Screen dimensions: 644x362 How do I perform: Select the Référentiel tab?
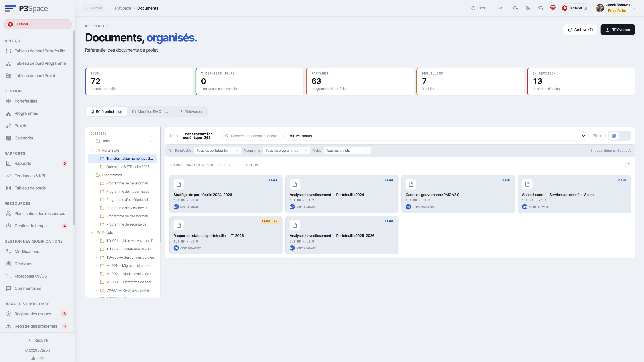pyautogui.click(x=107, y=112)
